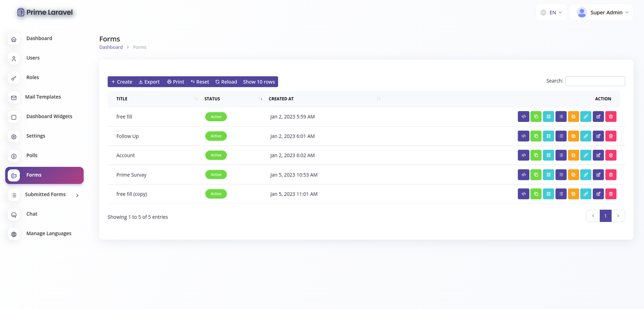Click the Export button
Viewport: 644px width, 309px height.
149,82
